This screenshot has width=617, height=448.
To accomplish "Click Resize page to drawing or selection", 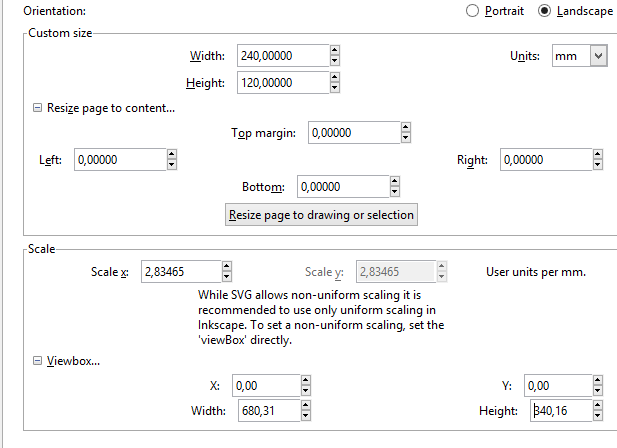I will 321,215.
